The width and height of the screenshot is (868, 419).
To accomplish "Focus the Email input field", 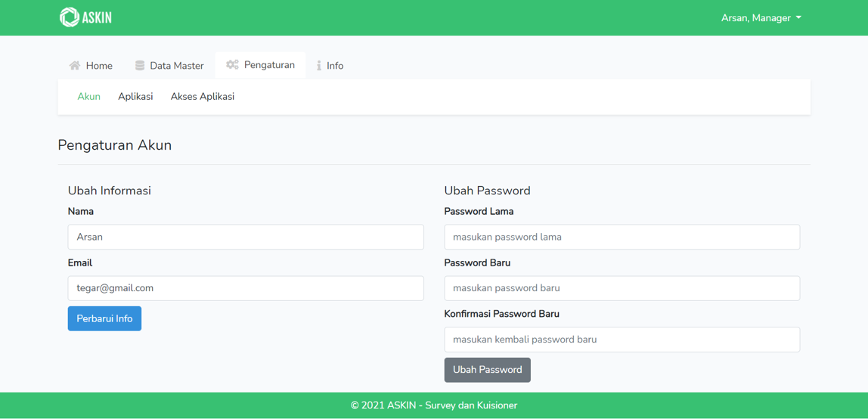I will tap(246, 288).
